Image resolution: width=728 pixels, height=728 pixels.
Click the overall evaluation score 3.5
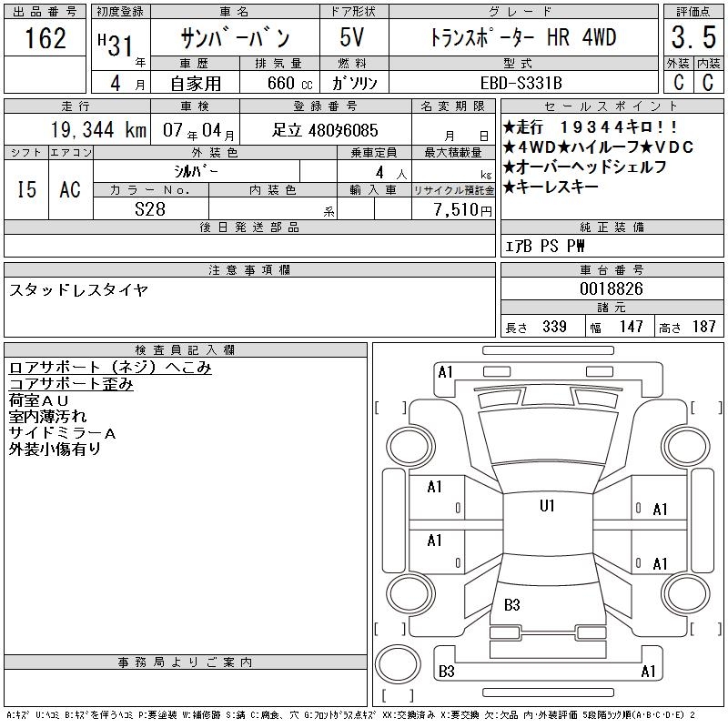tap(693, 39)
